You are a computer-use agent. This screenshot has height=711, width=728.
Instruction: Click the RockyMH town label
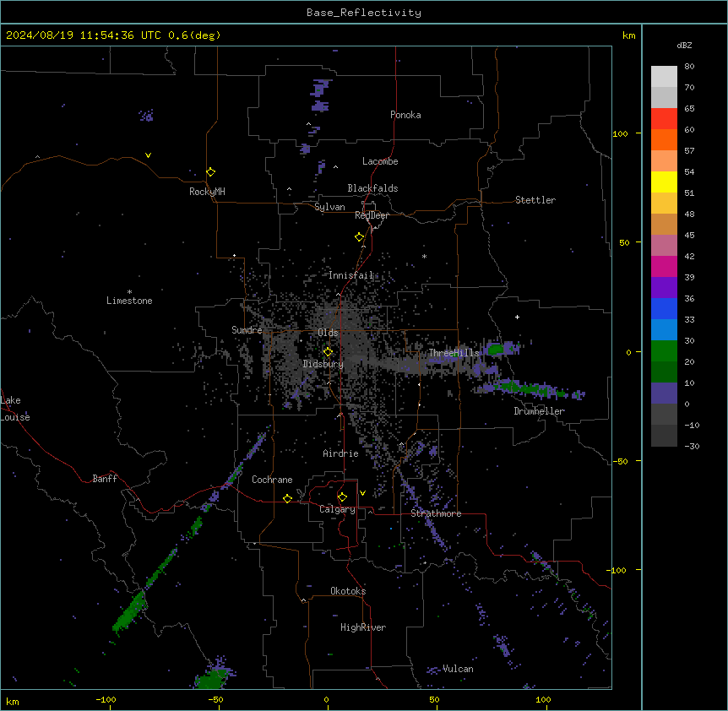[207, 192]
